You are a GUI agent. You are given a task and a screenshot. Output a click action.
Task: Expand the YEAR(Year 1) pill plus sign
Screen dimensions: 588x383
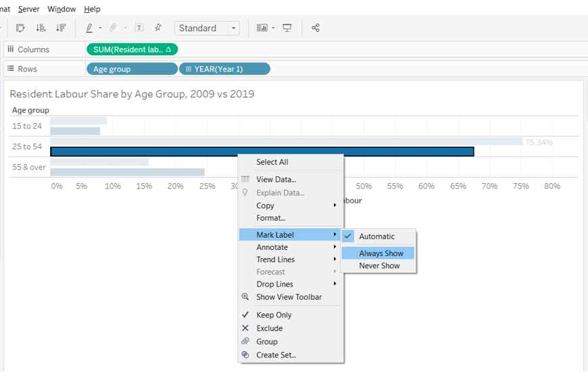pos(189,69)
